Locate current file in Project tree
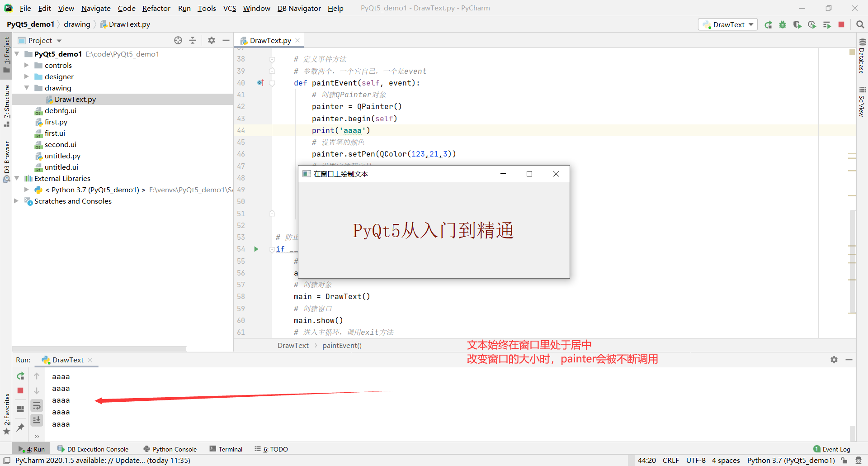The height and width of the screenshot is (466, 868). point(178,40)
